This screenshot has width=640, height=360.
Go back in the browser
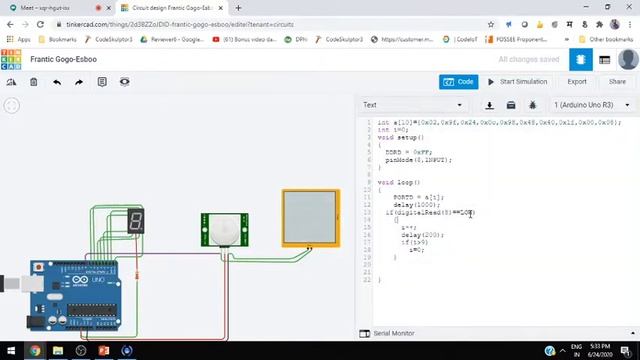pyautogui.click(x=10, y=24)
